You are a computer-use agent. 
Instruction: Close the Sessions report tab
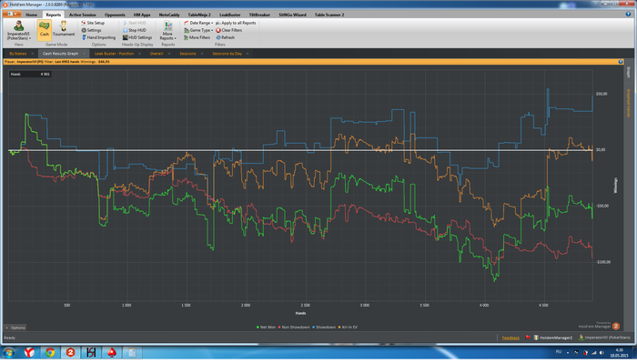click(x=202, y=54)
